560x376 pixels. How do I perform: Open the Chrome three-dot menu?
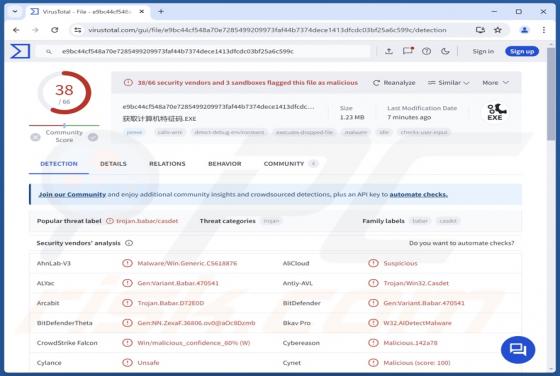(x=544, y=30)
